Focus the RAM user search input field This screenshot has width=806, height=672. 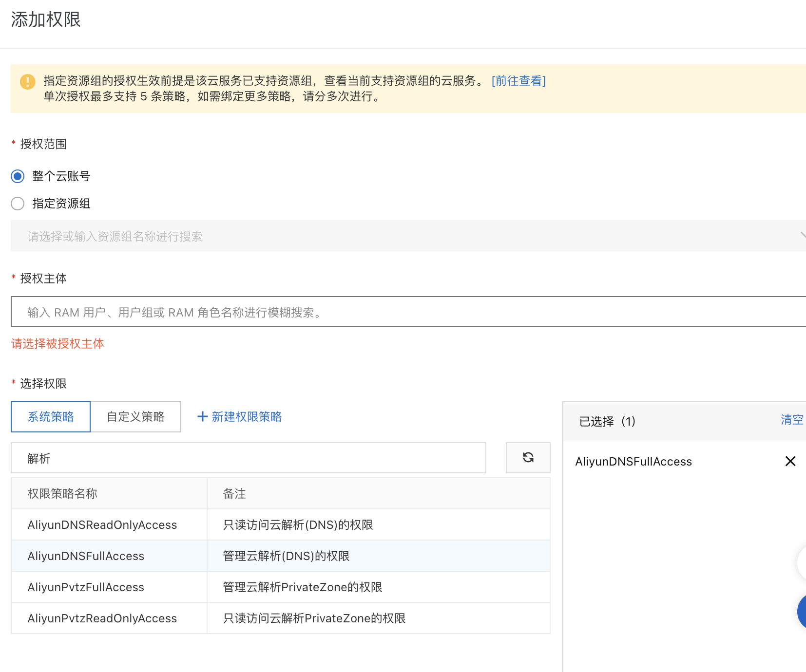coord(408,312)
